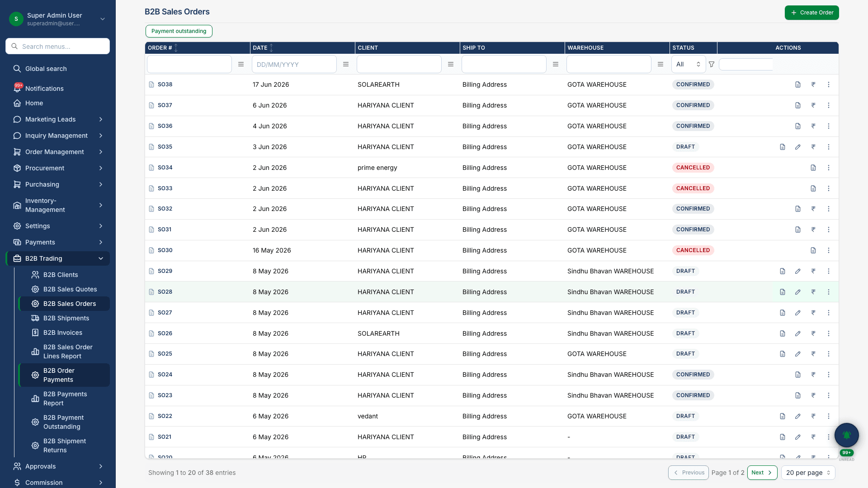Click the status column filter funnel icon

[x=712, y=64]
